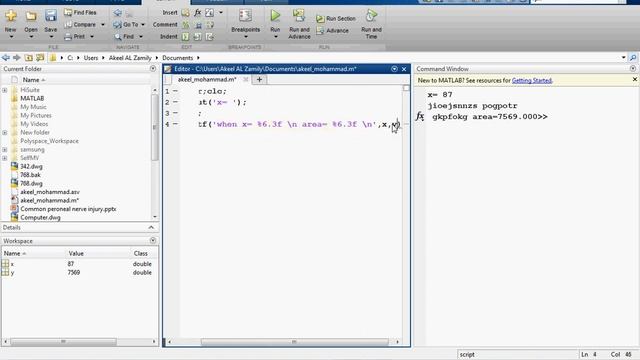This screenshot has width=640, height=360.
Task: Click the Open folder icon
Action: tap(31, 16)
